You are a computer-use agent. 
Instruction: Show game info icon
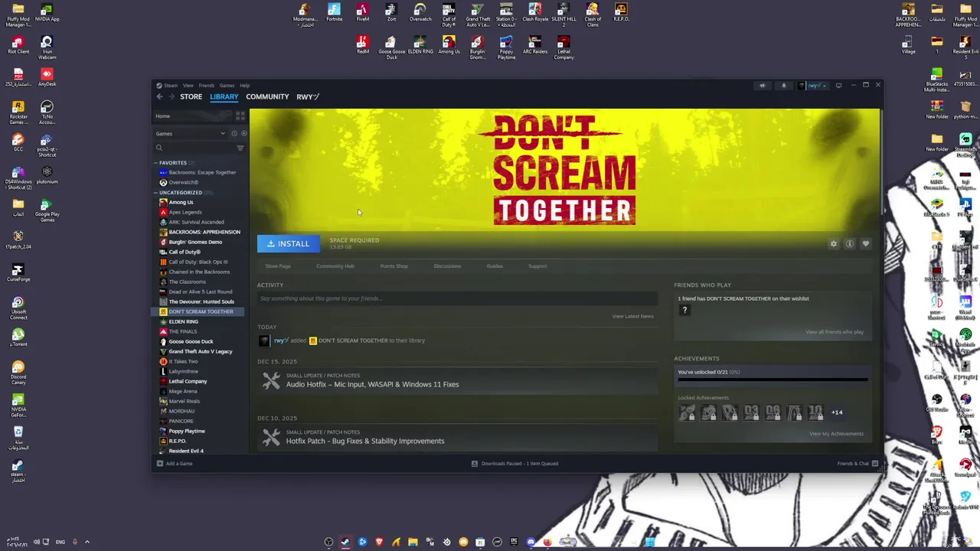point(849,243)
